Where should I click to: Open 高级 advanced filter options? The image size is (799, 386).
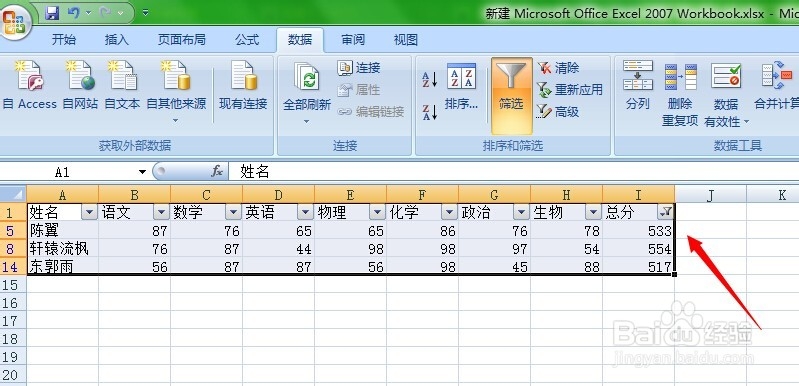pyautogui.click(x=558, y=112)
